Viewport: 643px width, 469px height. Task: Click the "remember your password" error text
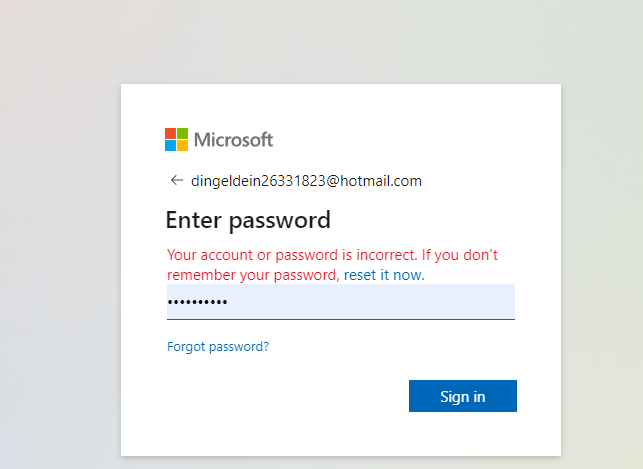tap(253, 275)
